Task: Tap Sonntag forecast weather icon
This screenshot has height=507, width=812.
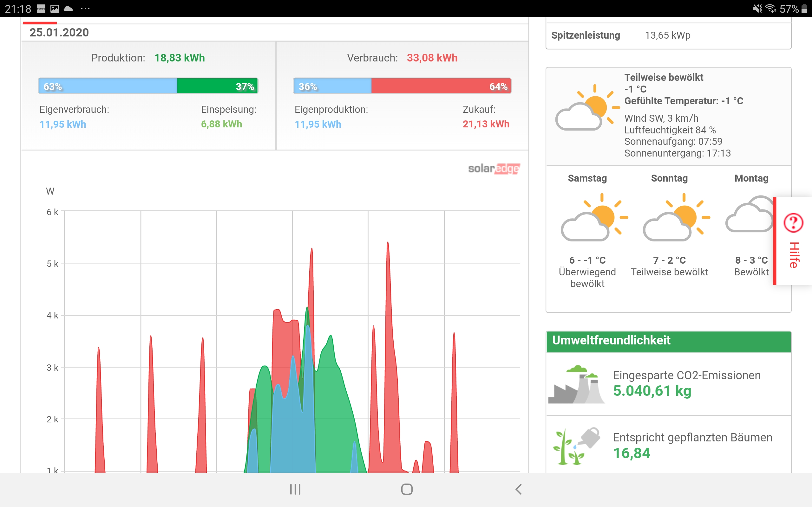Action: [x=675, y=218]
